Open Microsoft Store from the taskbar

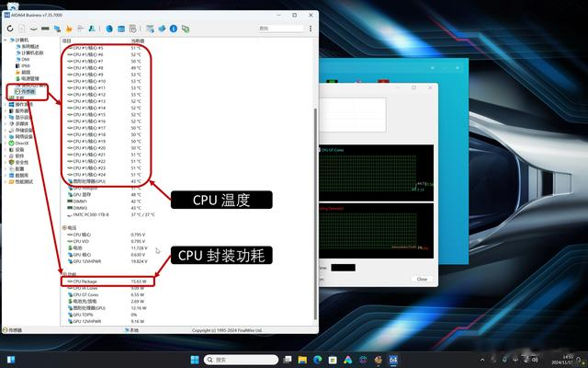[333, 360]
